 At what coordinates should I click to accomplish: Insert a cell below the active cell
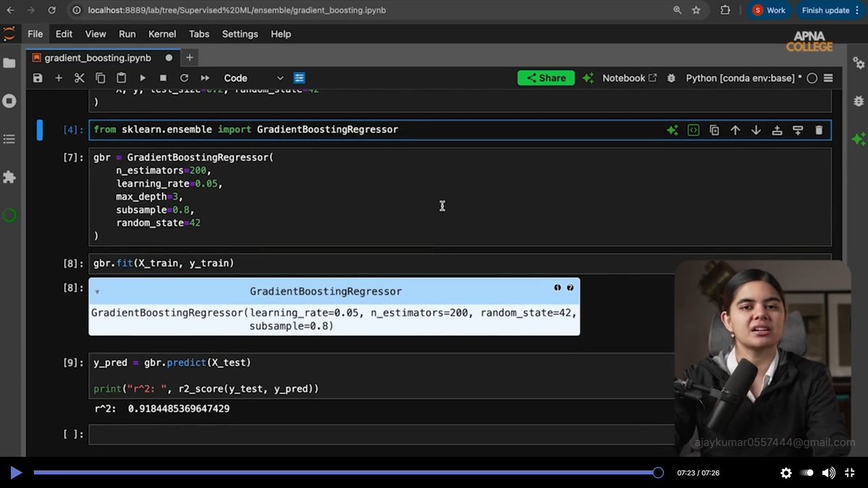point(798,130)
